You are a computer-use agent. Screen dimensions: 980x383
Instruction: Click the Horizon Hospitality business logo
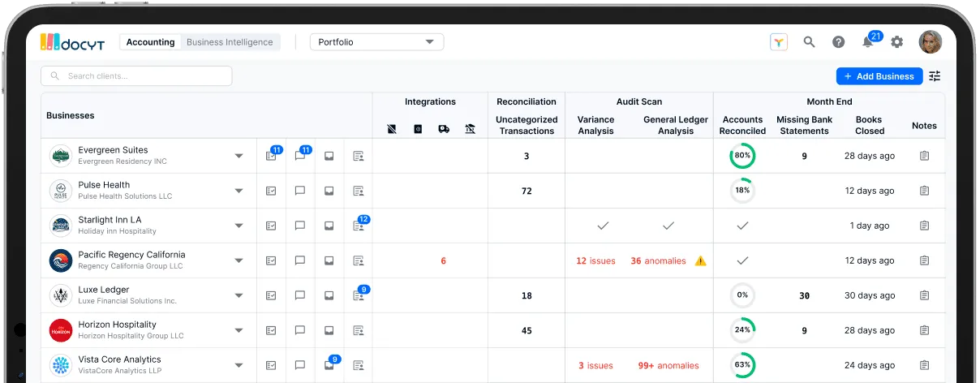61,330
